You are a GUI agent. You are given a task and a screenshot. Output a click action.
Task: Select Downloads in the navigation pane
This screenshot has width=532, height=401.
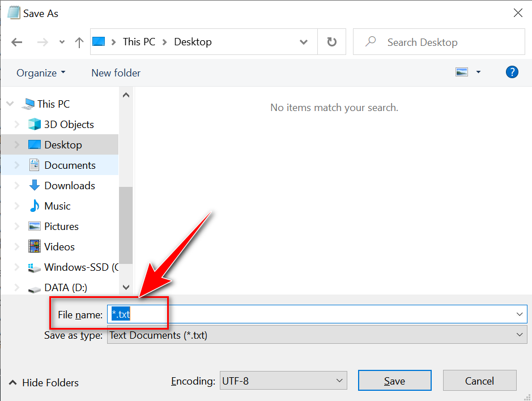[x=69, y=186]
